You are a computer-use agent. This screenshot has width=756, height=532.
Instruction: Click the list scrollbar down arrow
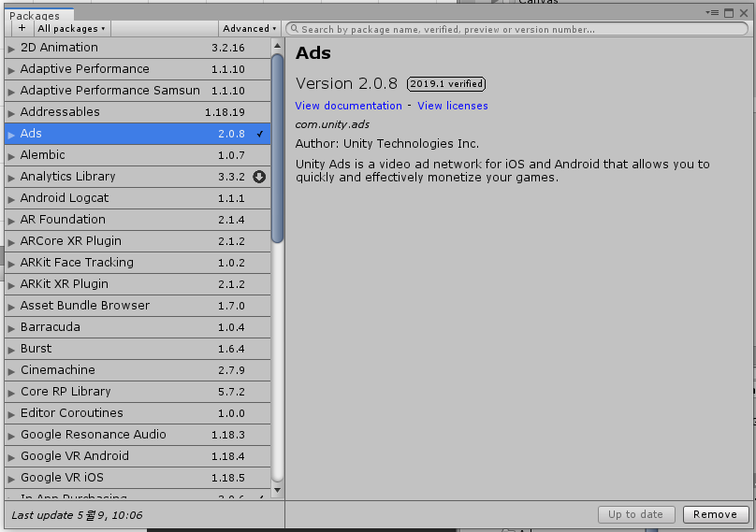(277, 490)
